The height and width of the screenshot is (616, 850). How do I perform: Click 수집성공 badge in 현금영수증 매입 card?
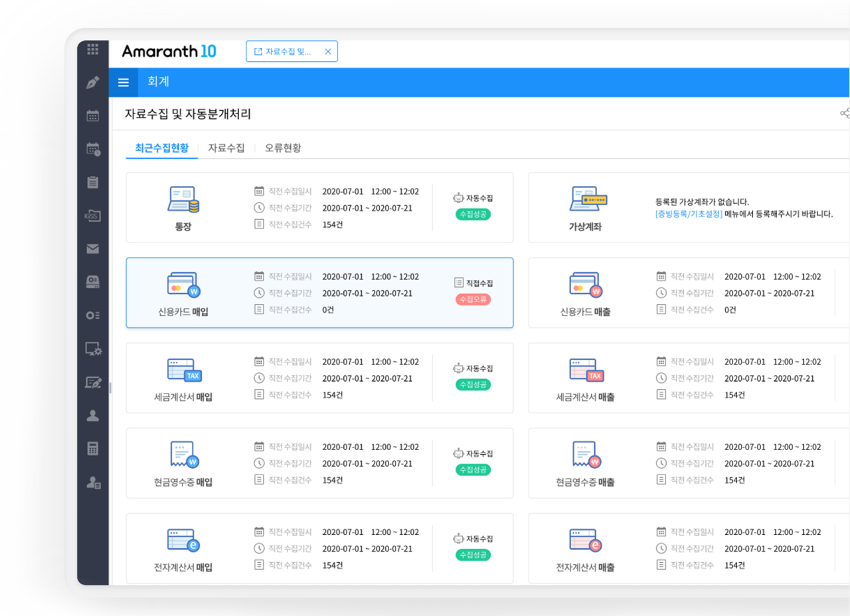473,469
